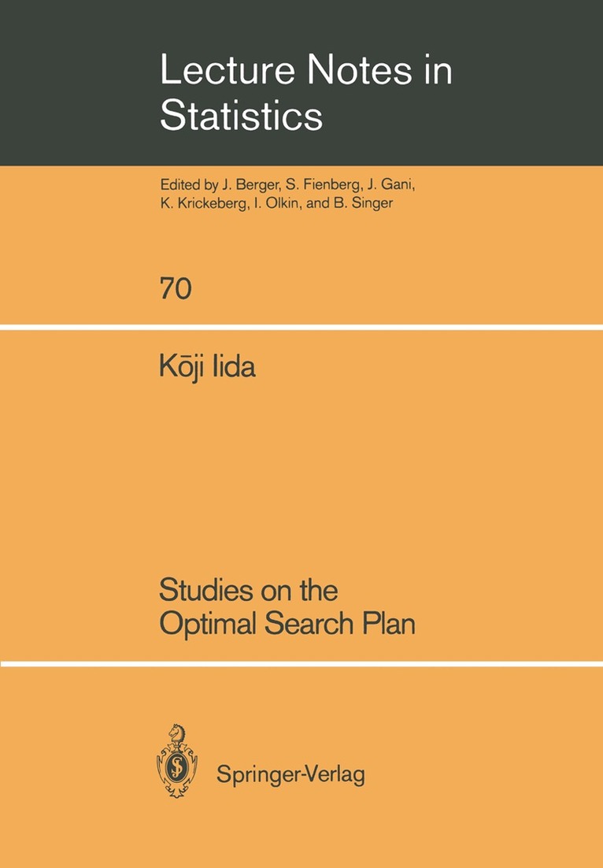The height and width of the screenshot is (868, 603).
Task: Select author name Kōji Iida
Action: [208, 368]
